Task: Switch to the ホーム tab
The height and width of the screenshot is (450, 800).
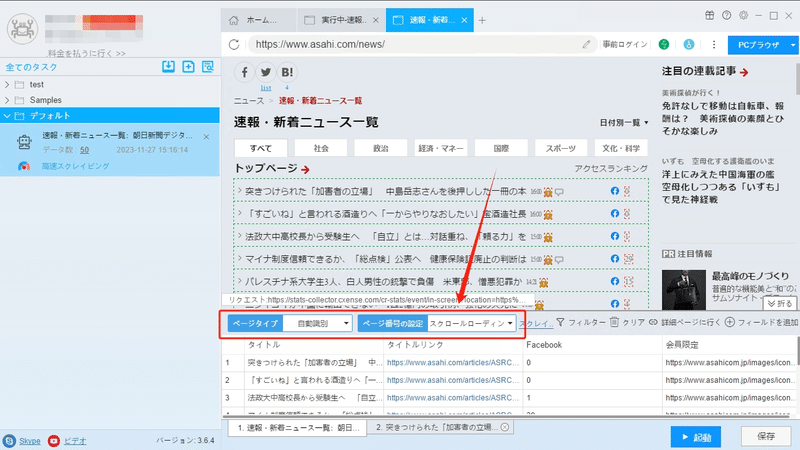Action: pos(258,20)
